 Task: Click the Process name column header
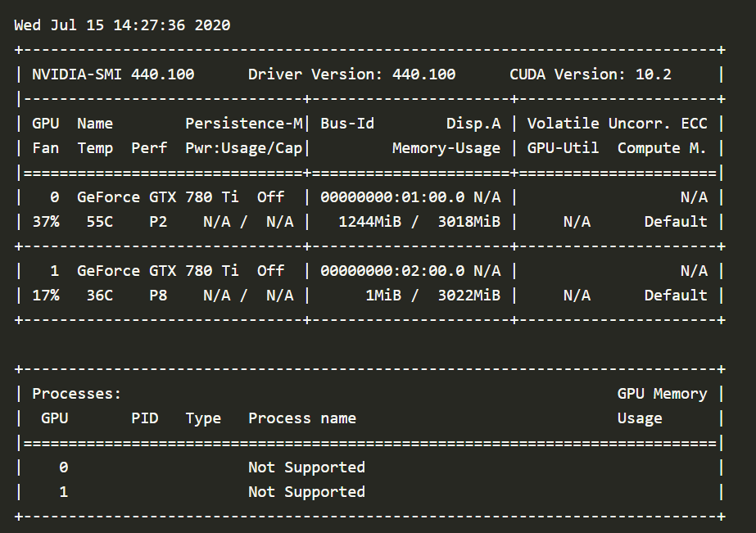coord(302,418)
